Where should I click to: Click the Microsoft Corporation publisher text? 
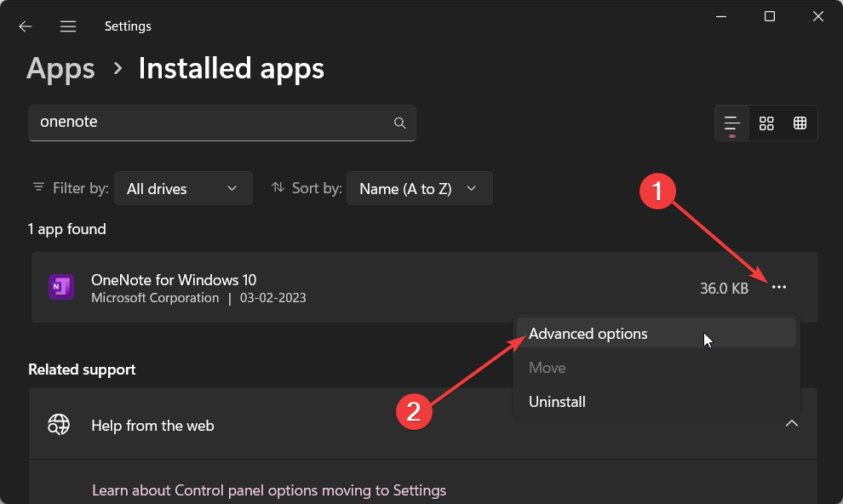[x=155, y=298]
